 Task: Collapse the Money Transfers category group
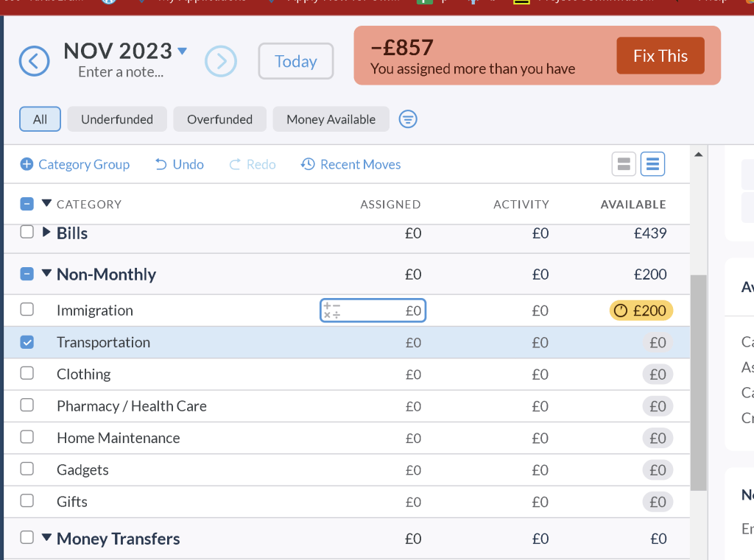pos(46,537)
